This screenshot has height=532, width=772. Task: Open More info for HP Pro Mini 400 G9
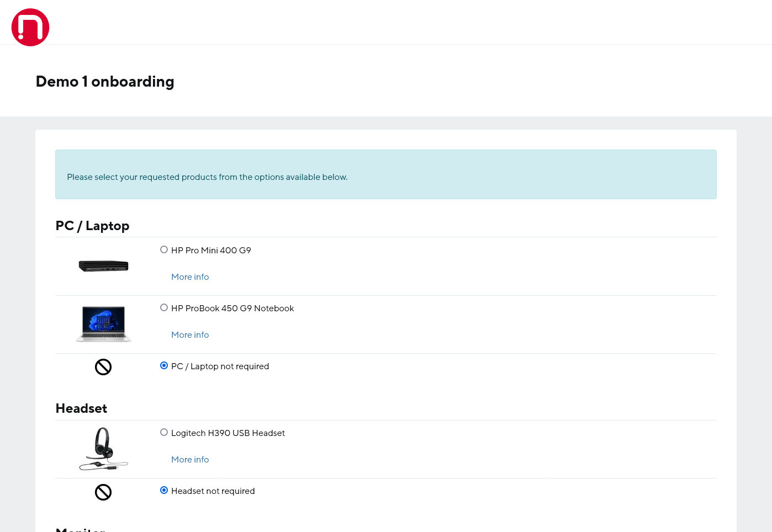click(x=190, y=277)
